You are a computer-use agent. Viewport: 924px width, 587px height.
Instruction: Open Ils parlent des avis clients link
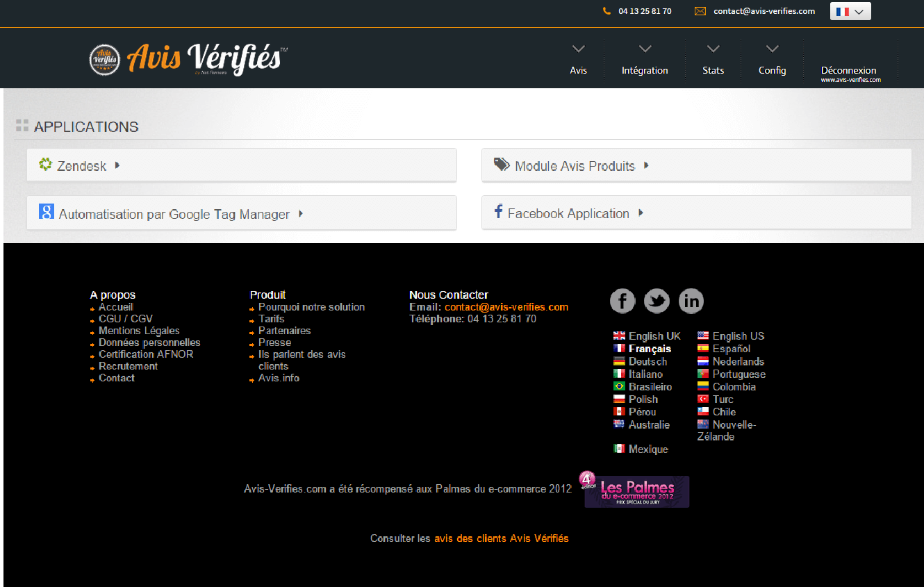tap(302, 360)
